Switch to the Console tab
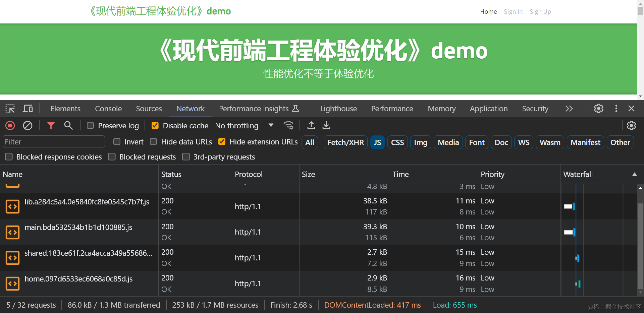The width and height of the screenshot is (644, 313). coord(108,109)
